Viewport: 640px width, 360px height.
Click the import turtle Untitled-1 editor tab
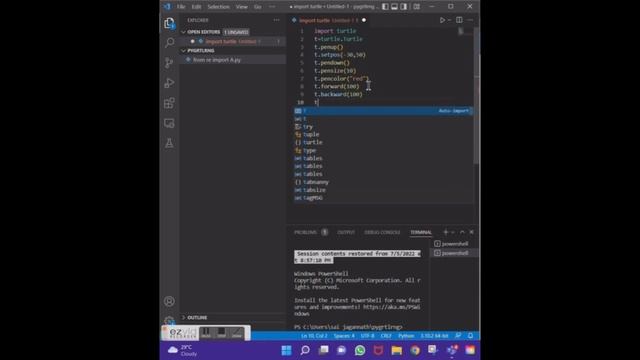coord(329,20)
